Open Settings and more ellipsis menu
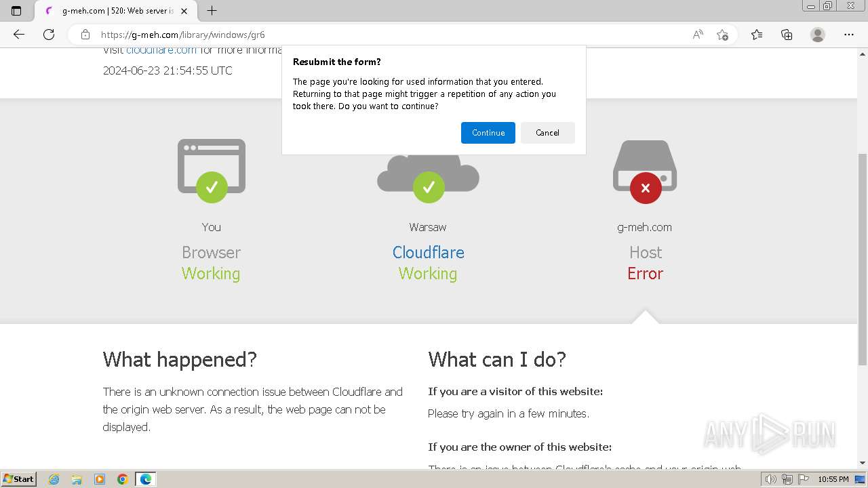Viewport: 868px width, 488px height. (849, 35)
